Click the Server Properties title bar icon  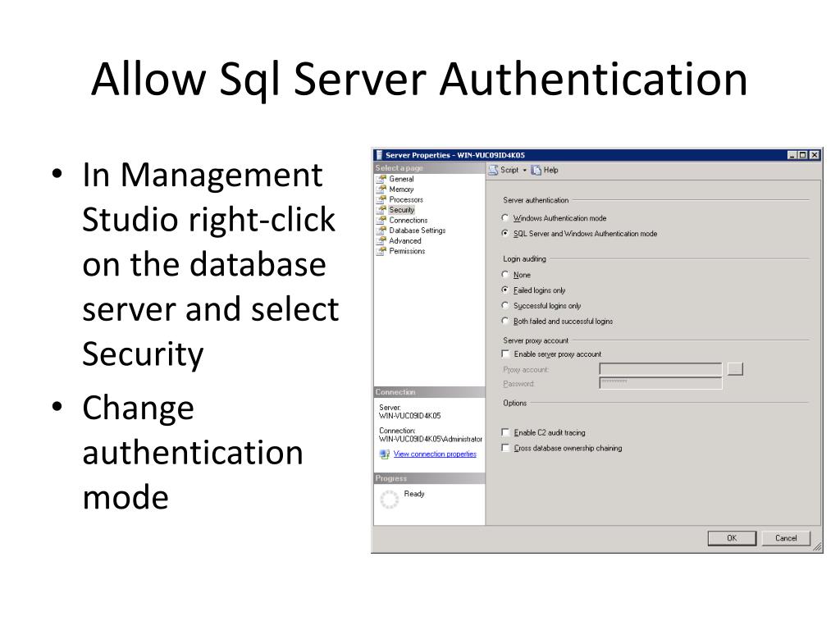379,155
